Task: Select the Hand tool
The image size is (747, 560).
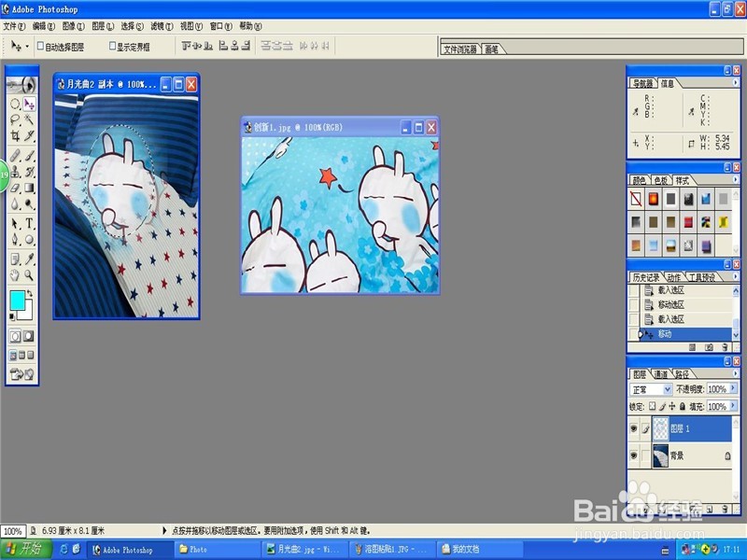Action: pos(15,274)
